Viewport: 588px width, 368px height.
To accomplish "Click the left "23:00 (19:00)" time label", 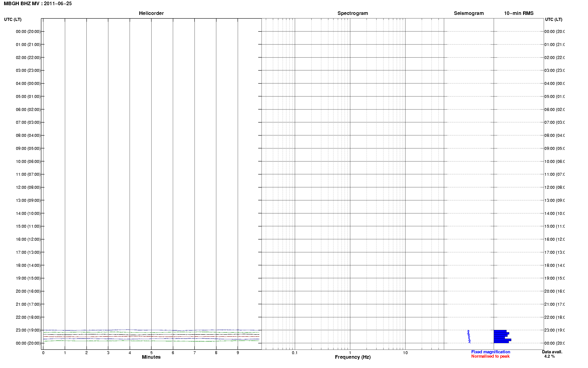I will pyautogui.click(x=28, y=330).
